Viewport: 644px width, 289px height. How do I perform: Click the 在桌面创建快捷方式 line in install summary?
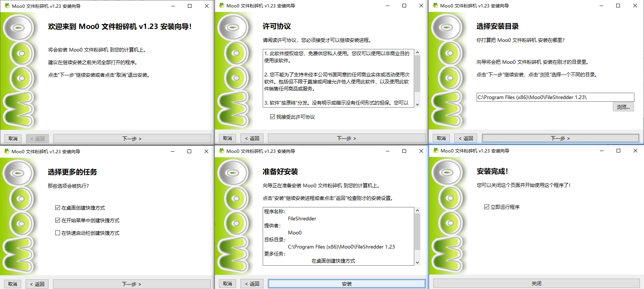pos(333,261)
